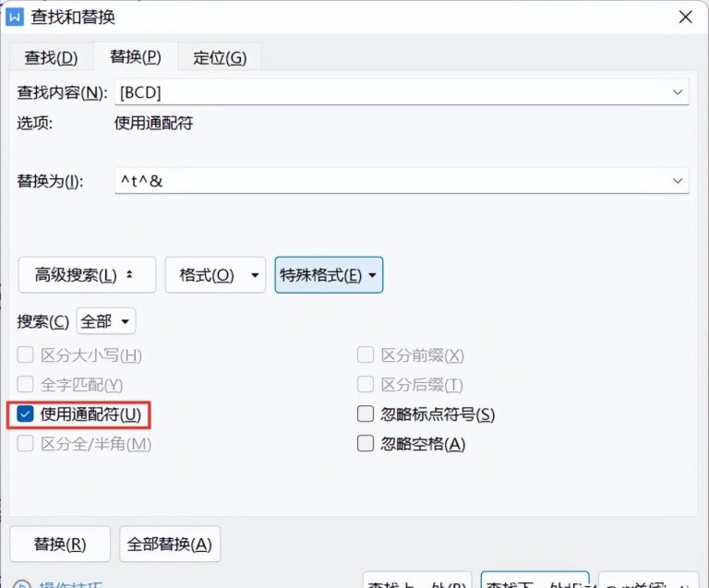Click the 替换(R) button

[60, 544]
